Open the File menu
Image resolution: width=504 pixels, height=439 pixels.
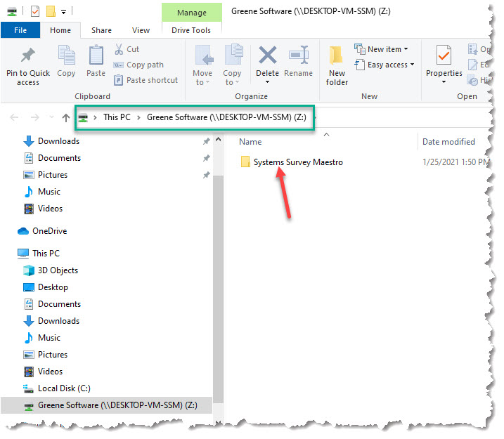[x=20, y=30]
